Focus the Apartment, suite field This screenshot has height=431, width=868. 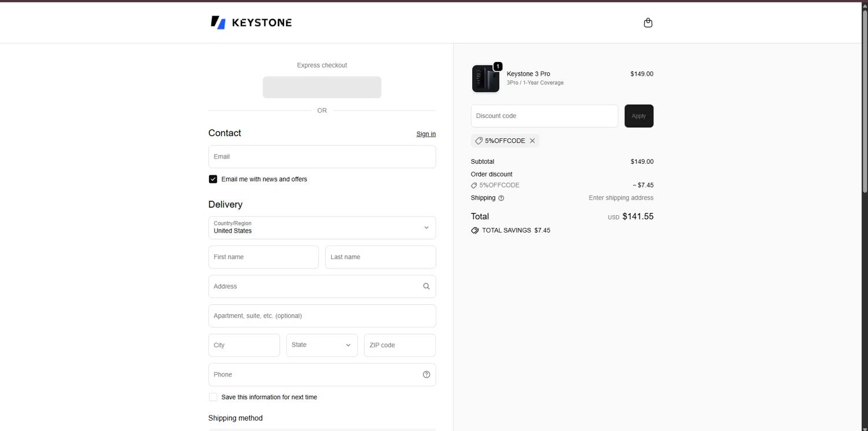[x=322, y=316]
